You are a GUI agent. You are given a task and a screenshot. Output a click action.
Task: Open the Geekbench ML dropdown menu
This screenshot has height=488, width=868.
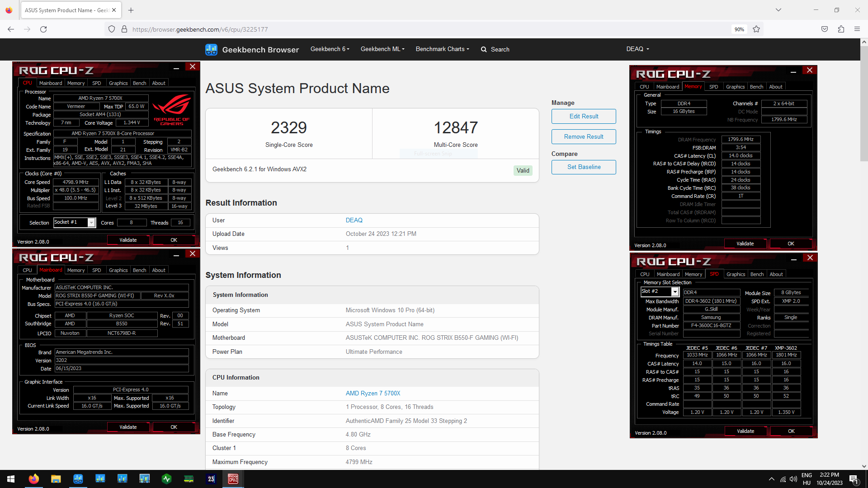[382, 49]
